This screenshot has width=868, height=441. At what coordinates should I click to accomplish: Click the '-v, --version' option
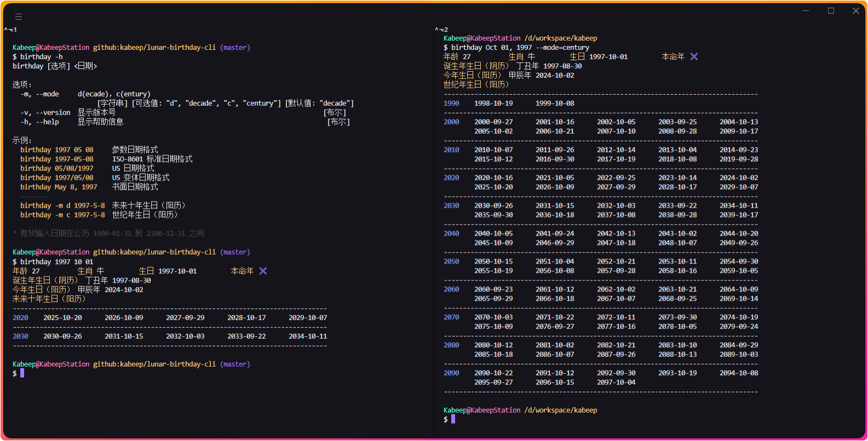(x=45, y=113)
